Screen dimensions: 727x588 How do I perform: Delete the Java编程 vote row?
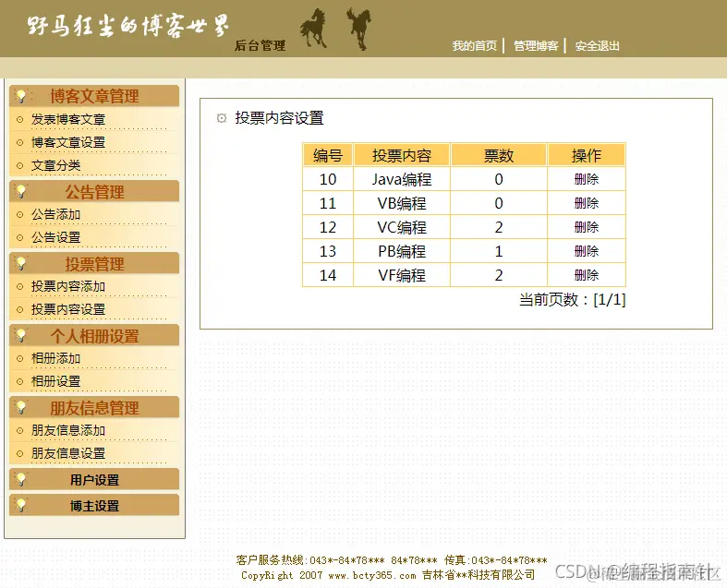(x=586, y=179)
